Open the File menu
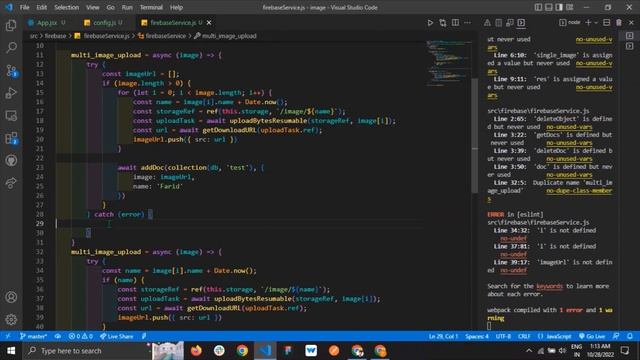640x360 pixels. 24,7
